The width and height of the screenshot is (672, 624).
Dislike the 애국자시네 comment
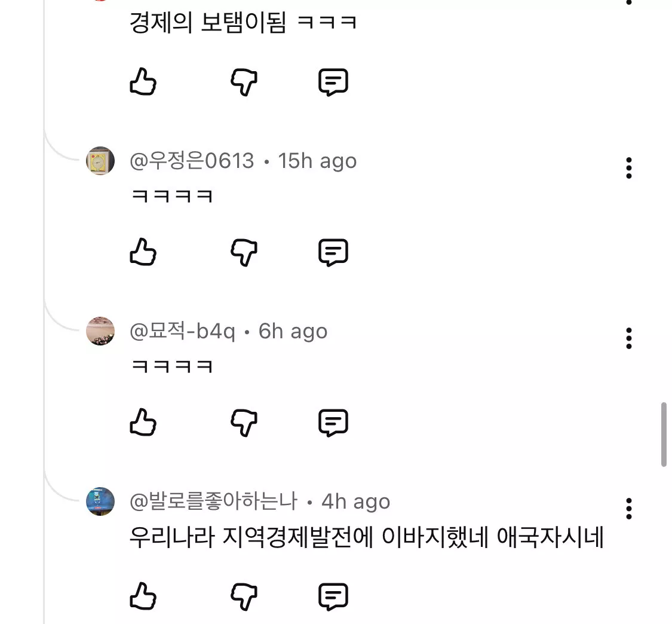coord(244,596)
